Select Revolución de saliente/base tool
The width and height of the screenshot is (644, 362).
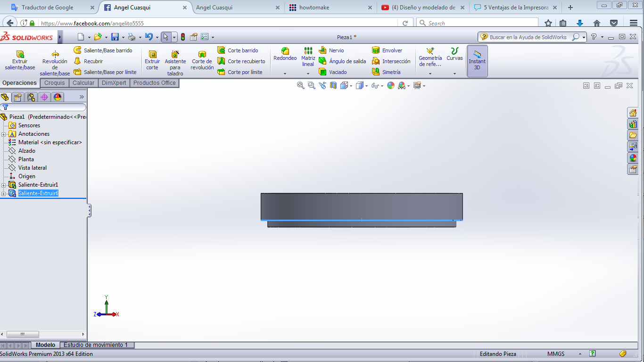coord(55,63)
